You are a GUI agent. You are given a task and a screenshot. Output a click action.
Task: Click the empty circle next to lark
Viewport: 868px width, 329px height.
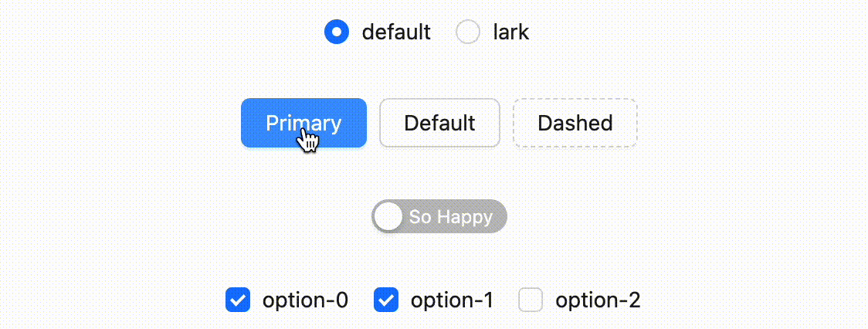[469, 32]
